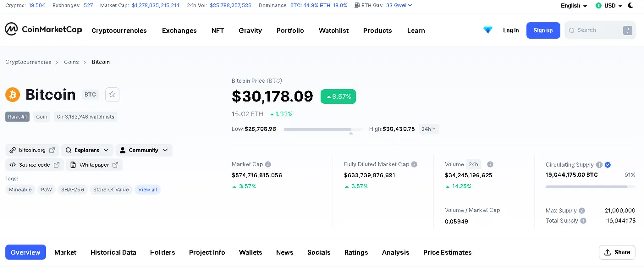The width and height of the screenshot is (644, 270).
Task: Click the search magnifier icon
Action: coord(572,30)
